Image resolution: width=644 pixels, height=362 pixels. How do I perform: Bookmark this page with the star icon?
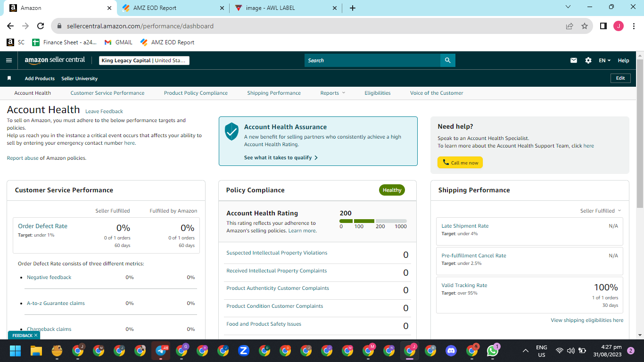click(x=585, y=26)
